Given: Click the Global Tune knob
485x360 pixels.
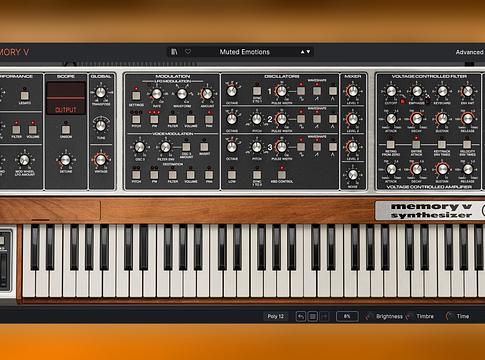Looking at the screenshot, I should click(100, 126).
